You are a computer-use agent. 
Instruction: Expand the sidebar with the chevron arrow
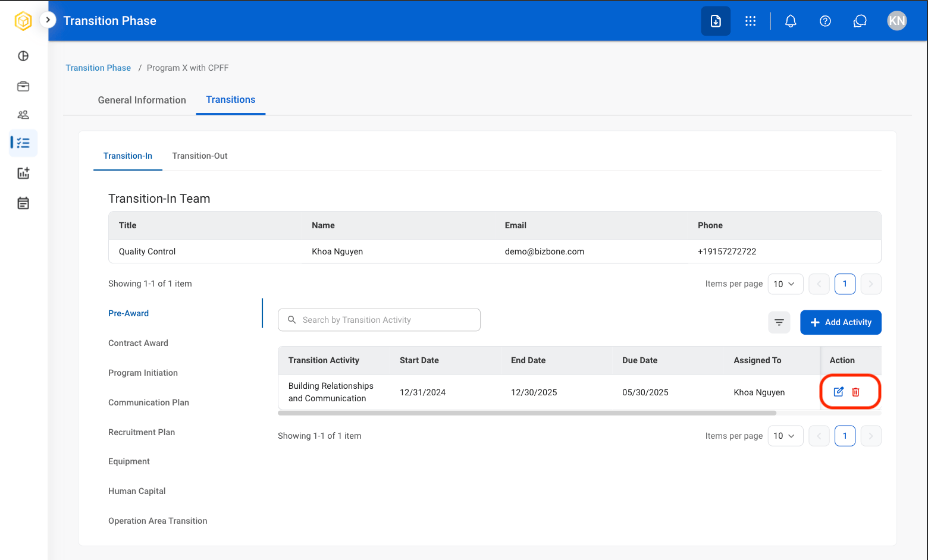point(48,20)
